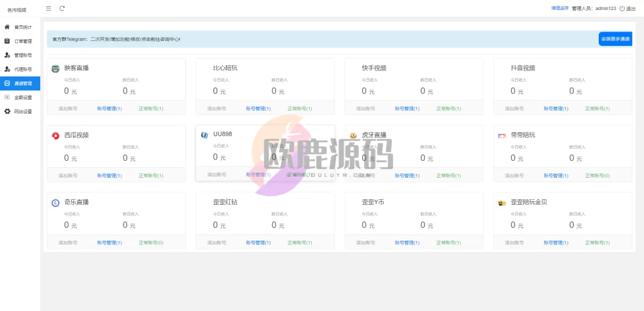The width and height of the screenshot is (644, 311).
Task: Click the user icon beside 管理账号
Action: pos(7,55)
